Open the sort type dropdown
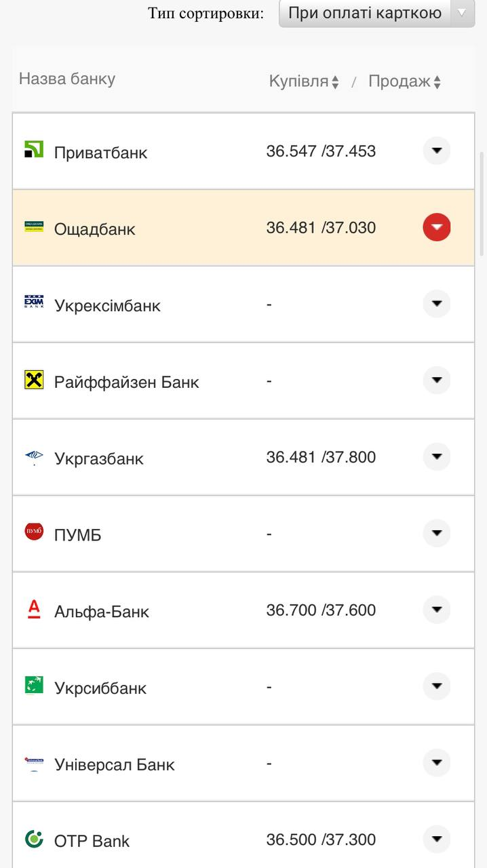This screenshot has width=487, height=868. pyautogui.click(x=376, y=13)
